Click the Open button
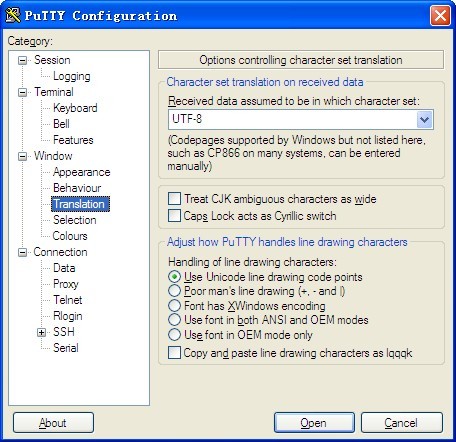Image resolution: width=456 pixels, height=442 pixels. pos(314,423)
